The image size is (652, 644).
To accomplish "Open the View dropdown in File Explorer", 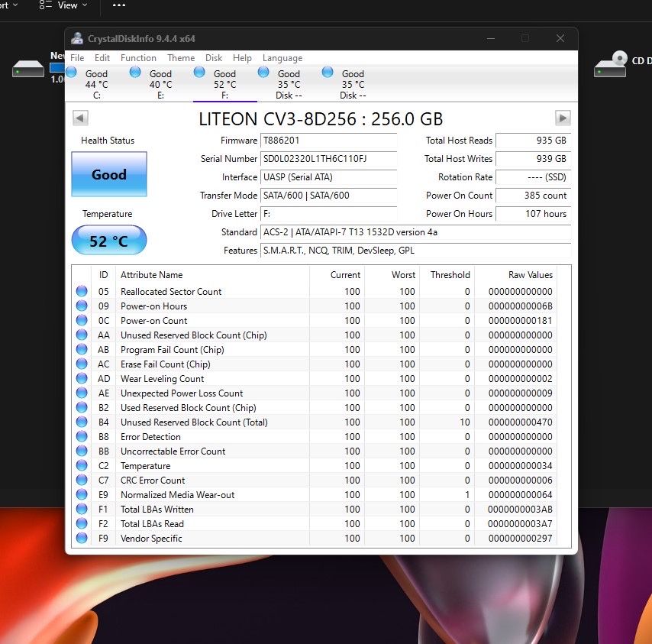I will pos(63,5).
